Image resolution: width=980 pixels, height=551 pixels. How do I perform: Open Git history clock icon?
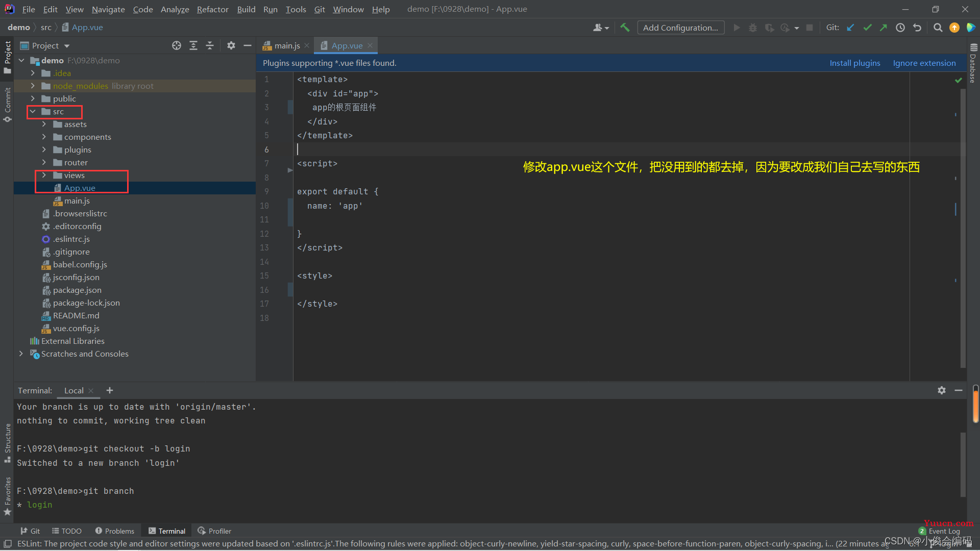pyautogui.click(x=900, y=28)
